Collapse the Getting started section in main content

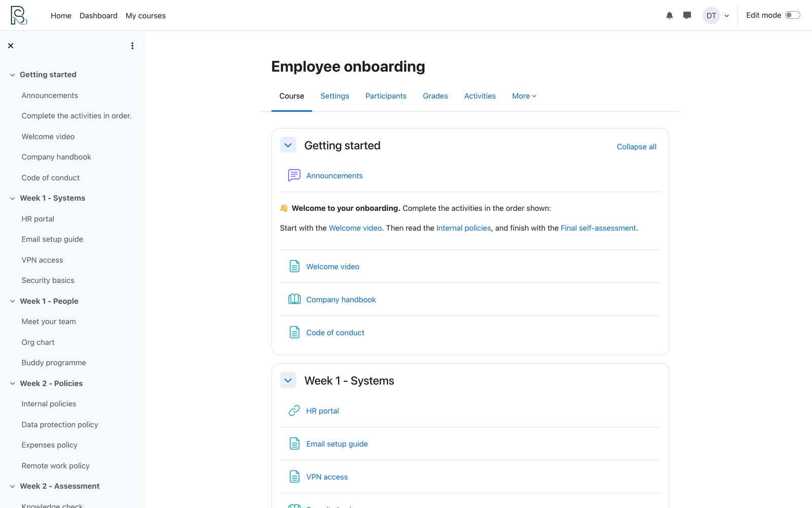(x=288, y=145)
